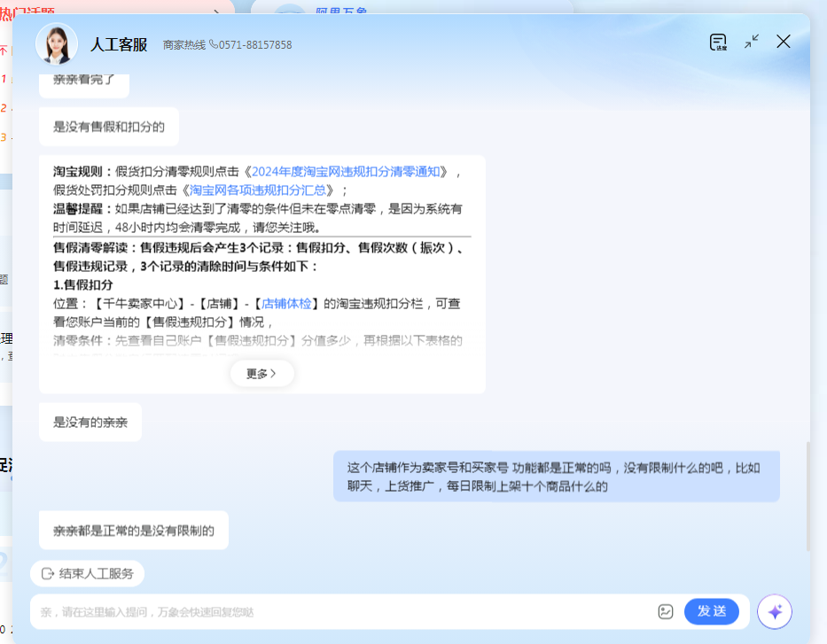Select the message 是没有的亲亲
The width and height of the screenshot is (827, 644).
(90, 423)
